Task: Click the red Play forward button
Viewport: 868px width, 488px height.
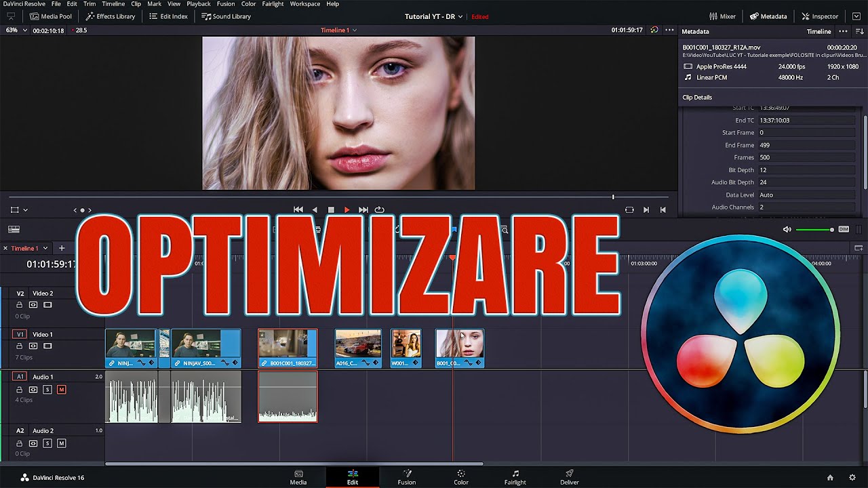Action: (347, 210)
